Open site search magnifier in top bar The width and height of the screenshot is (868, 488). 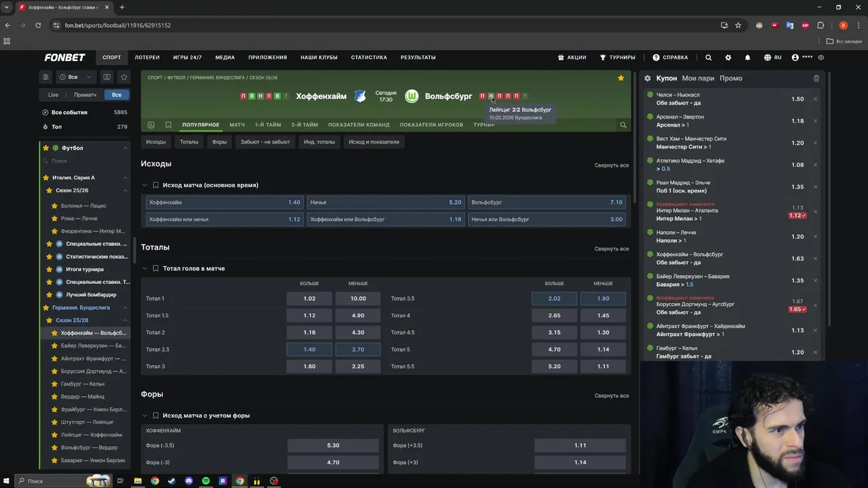[708, 58]
